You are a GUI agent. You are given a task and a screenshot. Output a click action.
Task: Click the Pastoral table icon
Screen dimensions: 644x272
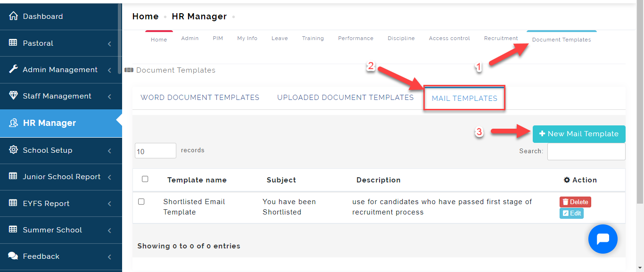coord(13,43)
